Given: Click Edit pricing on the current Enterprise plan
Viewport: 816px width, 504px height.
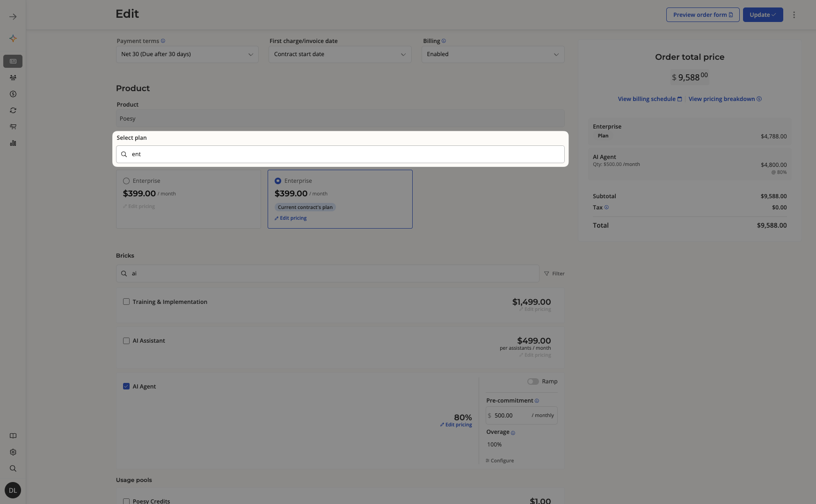Looking at the screenshot, I should tap(291, 218).
